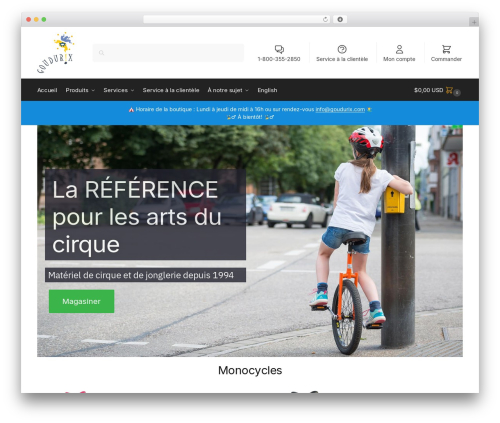Click the À bientôt! announcement text
Screen dimensions: 500x423
coord(250,117)
